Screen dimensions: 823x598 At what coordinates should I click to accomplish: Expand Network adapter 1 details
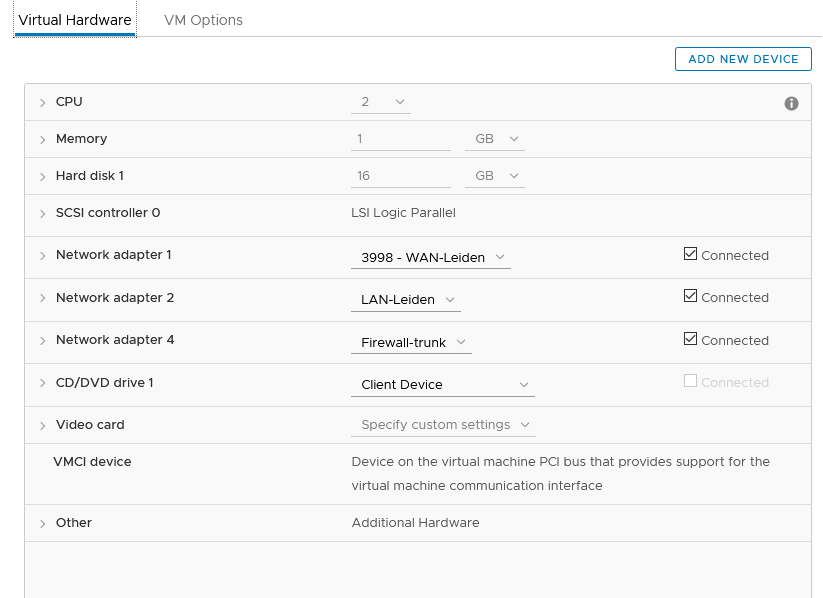(x=43, y=256)
